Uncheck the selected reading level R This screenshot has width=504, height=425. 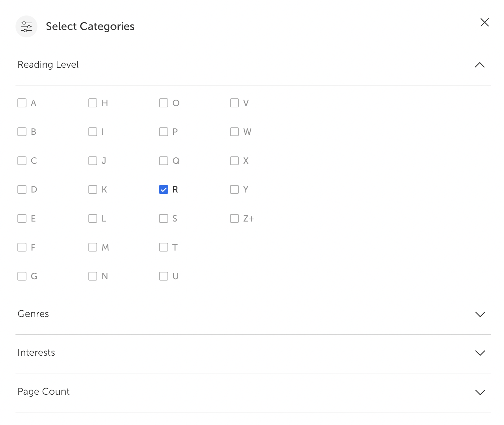(164, 189)
